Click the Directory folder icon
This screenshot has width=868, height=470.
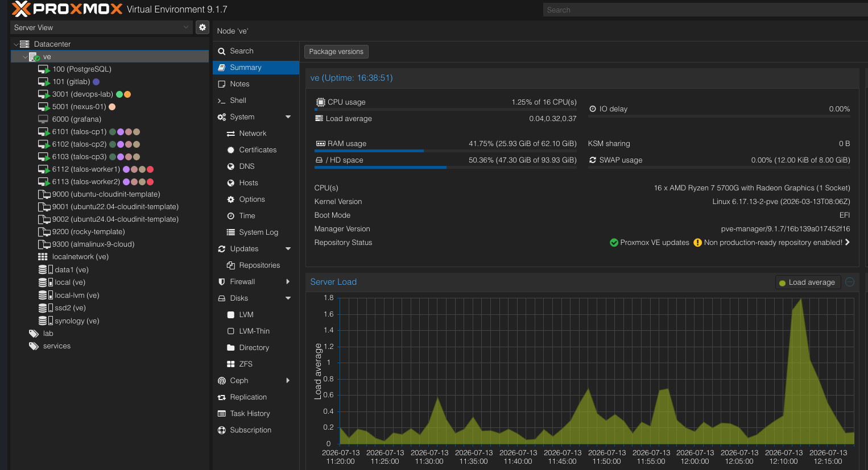tap(231, 348)
